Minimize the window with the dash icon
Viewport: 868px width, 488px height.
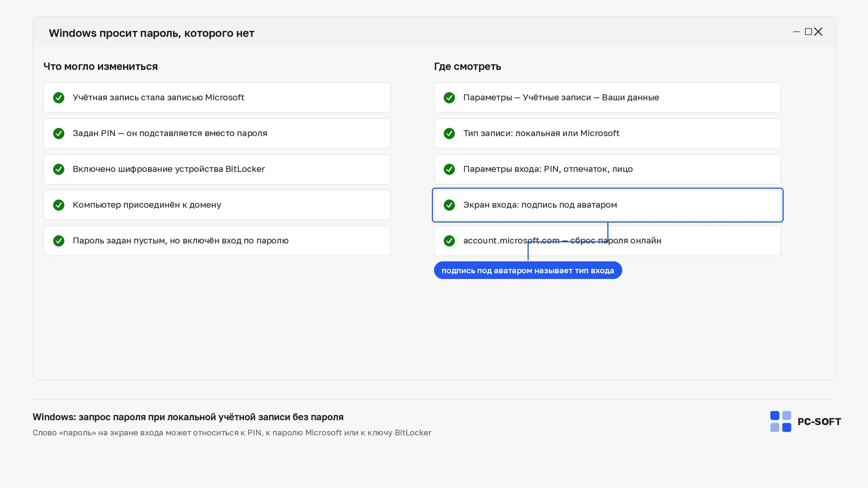point(796,32)
